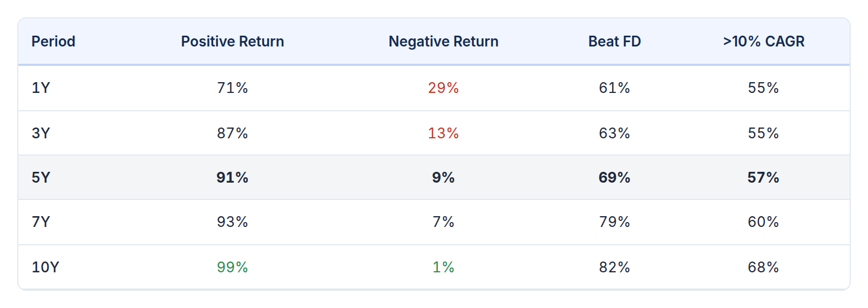
Task: Click the green 99% positive return value
Action: click(232, 267)
